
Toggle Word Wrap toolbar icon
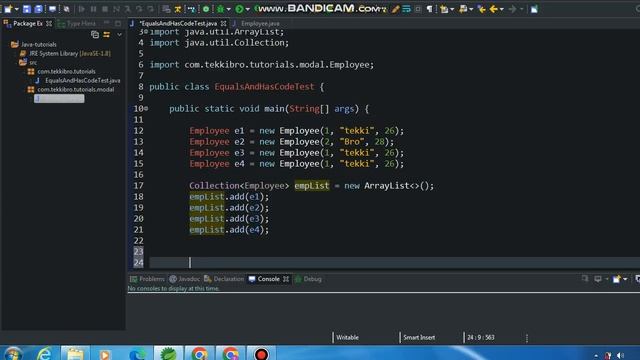click(x=407, y=9)
